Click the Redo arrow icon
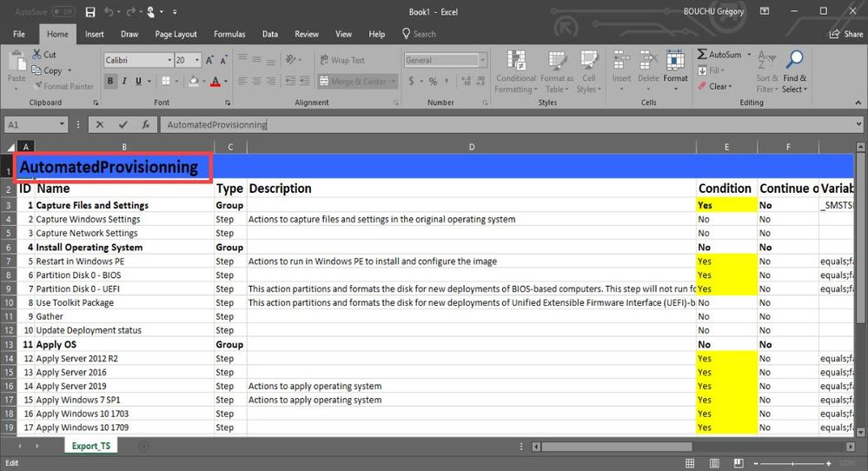The height and width of the screenshot is (471, 868). [x=131, y=11]
